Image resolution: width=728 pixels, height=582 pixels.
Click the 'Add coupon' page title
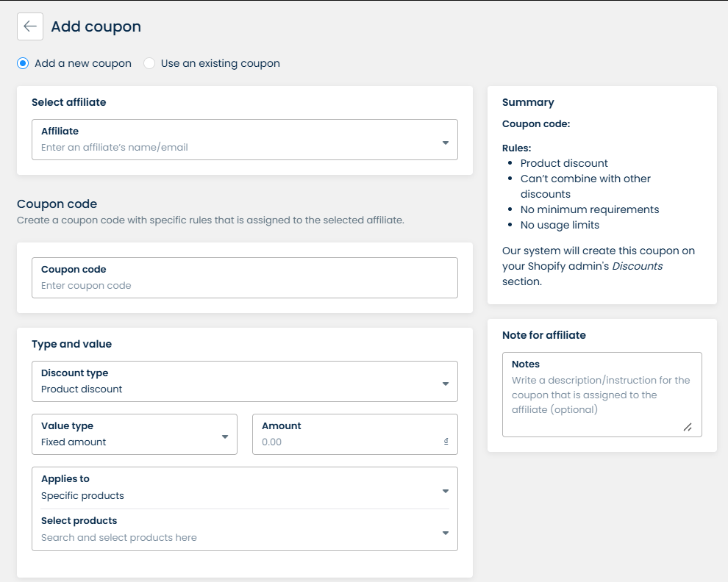pos(96,26)
